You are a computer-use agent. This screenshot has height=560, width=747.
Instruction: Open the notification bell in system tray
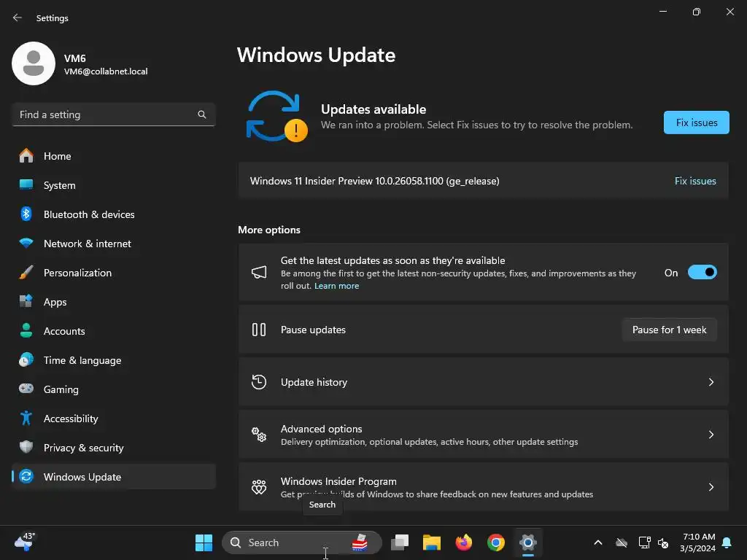727,542
